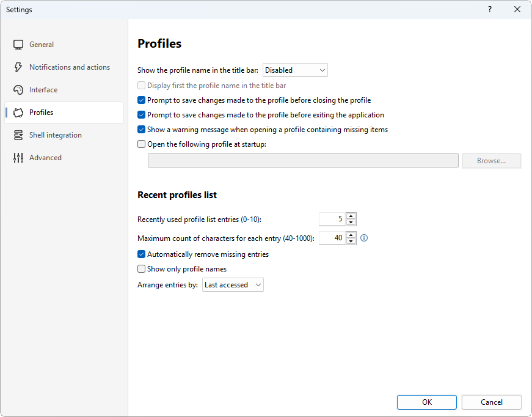
Task: Enable Open the following profile at startup
Action: point(142,144)
